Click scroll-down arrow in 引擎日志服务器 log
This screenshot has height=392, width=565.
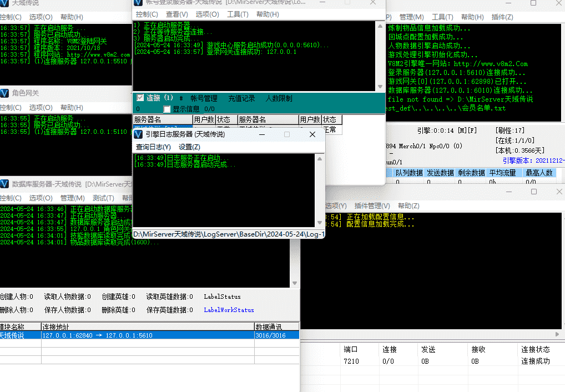point(320,223)
